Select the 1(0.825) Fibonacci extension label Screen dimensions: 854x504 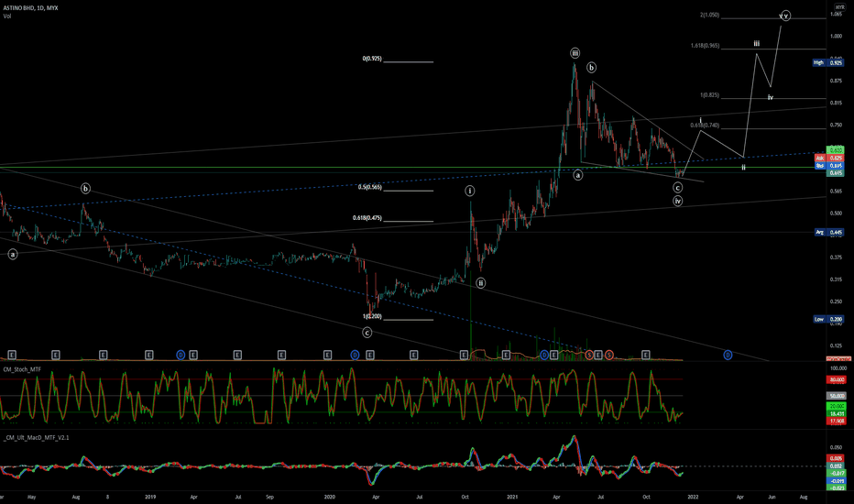pyautogui.click(x=709, y=95)
